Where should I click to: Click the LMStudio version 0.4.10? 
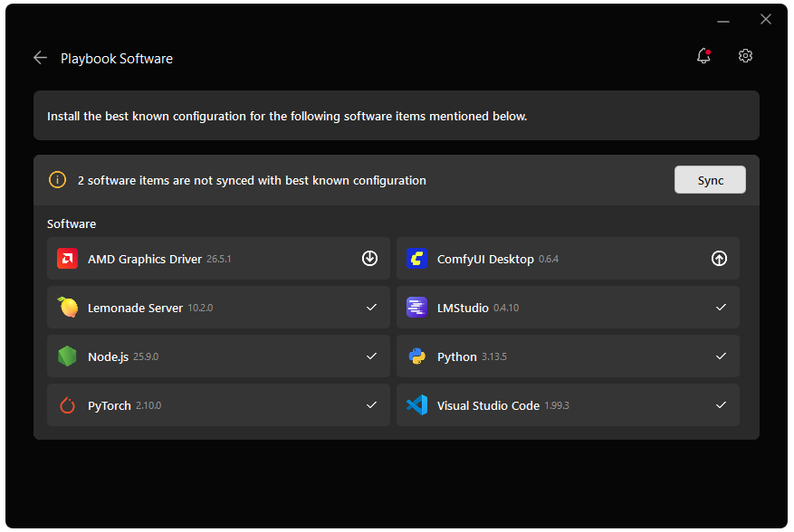(506, 308)
